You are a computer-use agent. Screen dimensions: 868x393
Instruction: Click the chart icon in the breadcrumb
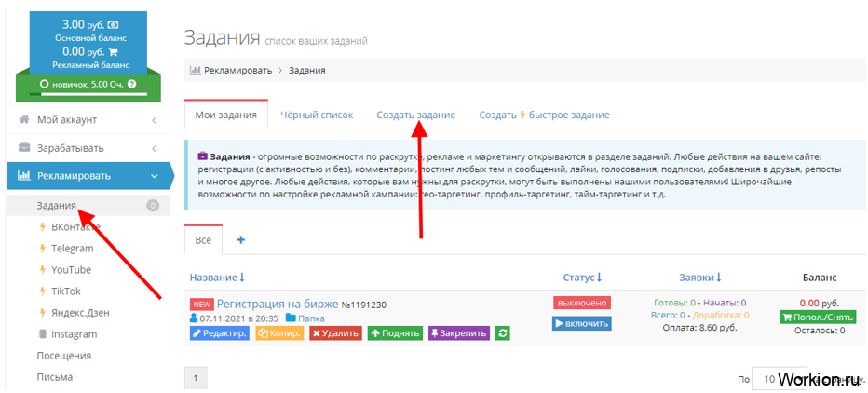click(195, 70)
